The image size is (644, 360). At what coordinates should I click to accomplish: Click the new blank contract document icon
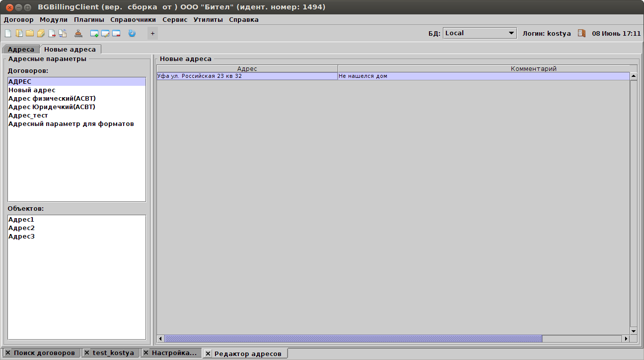[7, 34]
